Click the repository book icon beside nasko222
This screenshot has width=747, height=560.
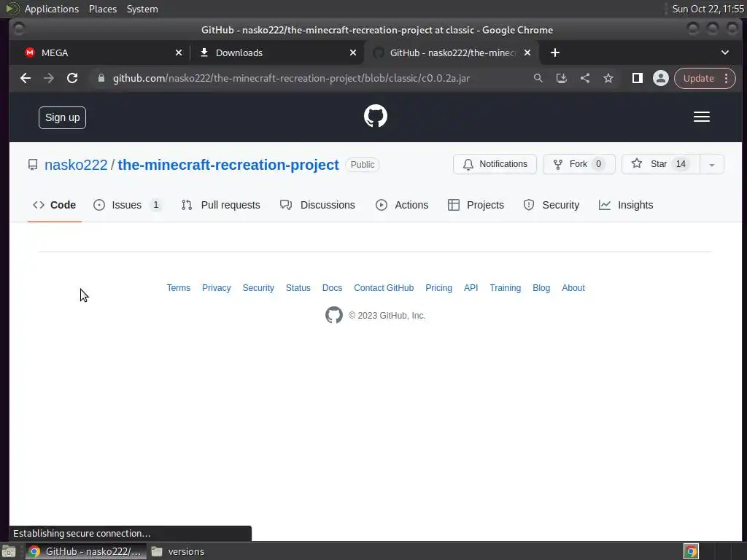[x=33, y=165]
